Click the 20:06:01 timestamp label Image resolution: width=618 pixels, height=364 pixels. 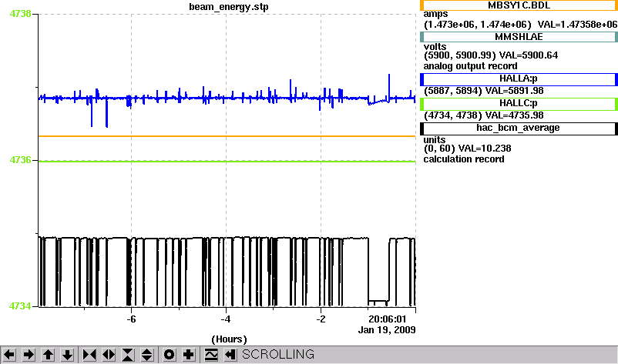tap(387, 319)
